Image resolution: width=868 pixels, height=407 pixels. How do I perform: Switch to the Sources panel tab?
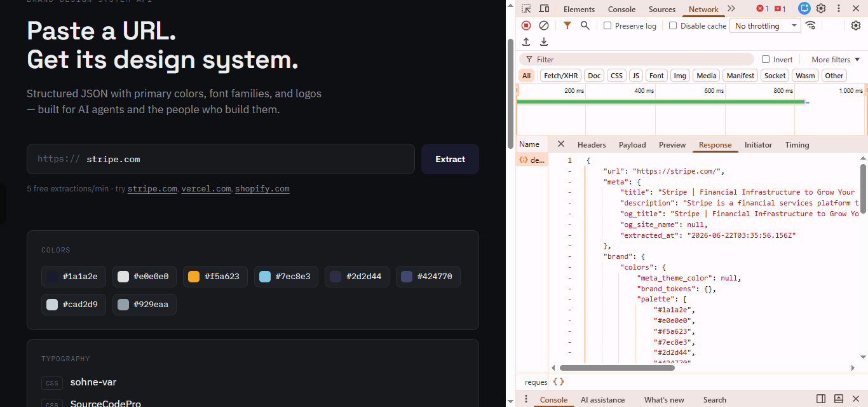click(x=662, y=9)
